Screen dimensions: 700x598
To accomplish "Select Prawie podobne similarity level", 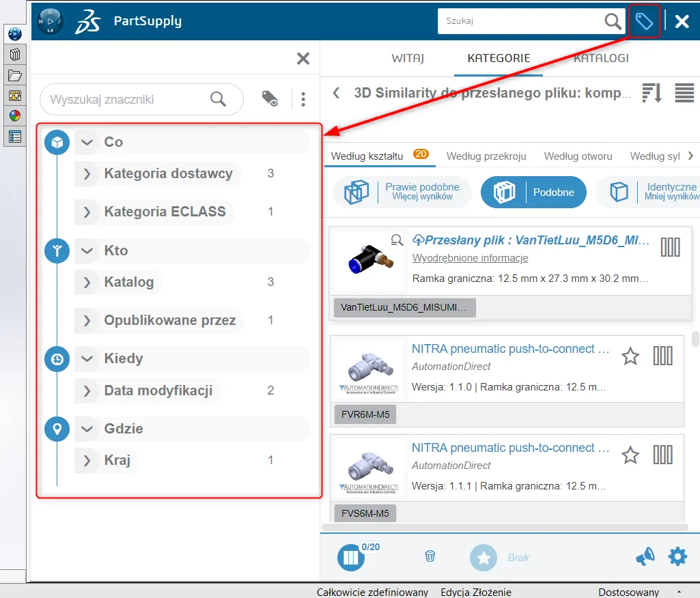I will coord(402,193).
